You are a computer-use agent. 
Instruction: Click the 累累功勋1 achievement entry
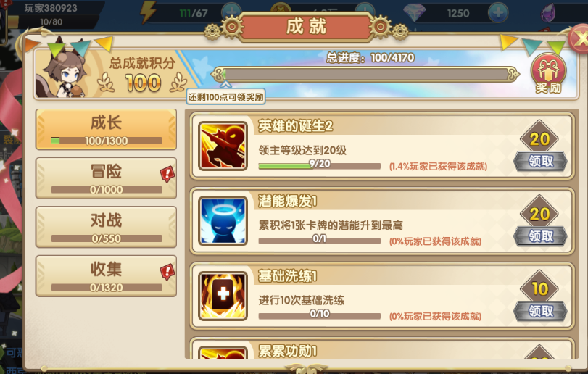pos(382,349)
